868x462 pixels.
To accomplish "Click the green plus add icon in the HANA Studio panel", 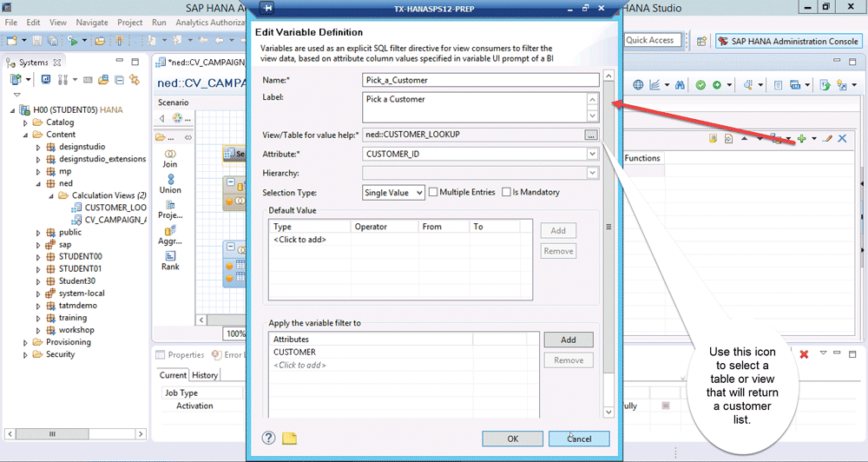I will [x=801, y=138].
